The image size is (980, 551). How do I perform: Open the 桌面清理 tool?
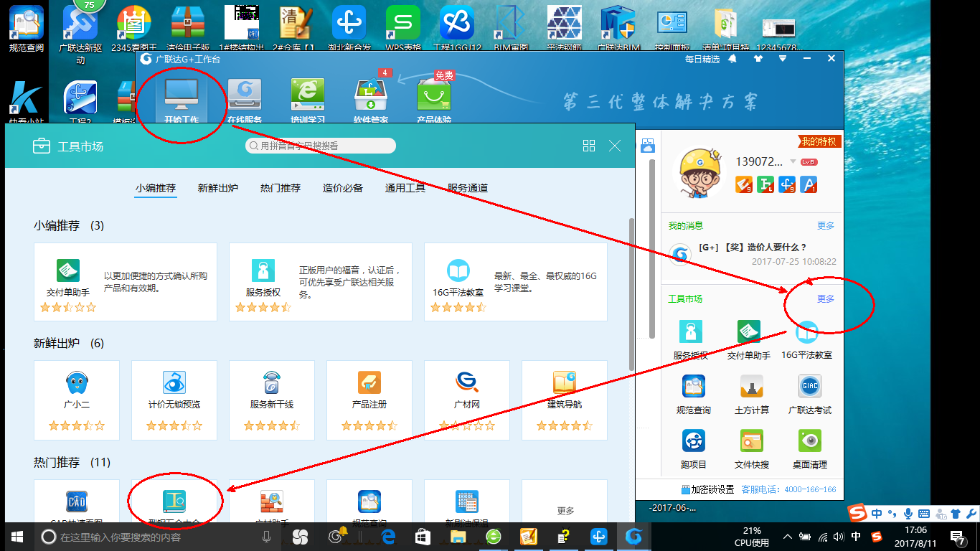click(x=810, y=449)
